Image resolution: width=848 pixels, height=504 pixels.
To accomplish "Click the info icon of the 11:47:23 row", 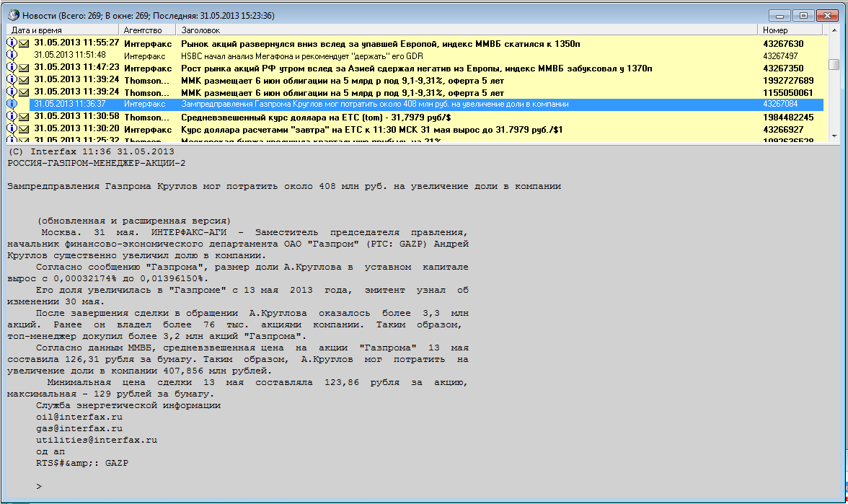I will click(x=12, y=67).
